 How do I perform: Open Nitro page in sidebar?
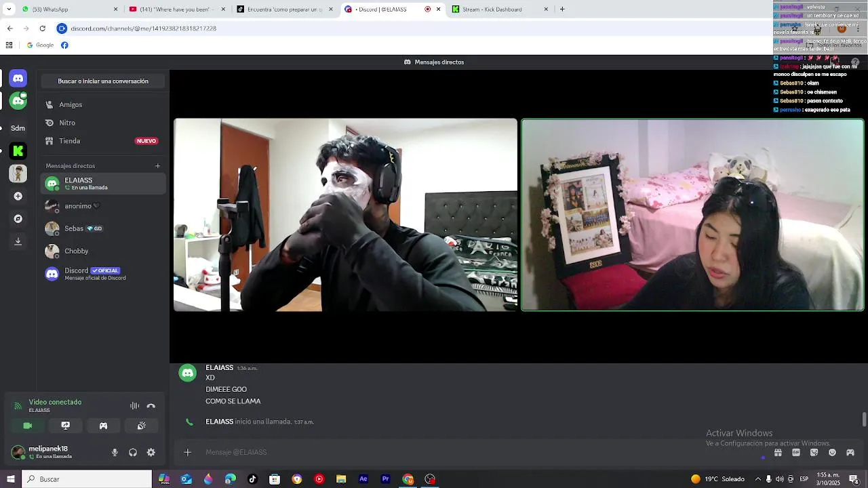[x=103, y=123]
